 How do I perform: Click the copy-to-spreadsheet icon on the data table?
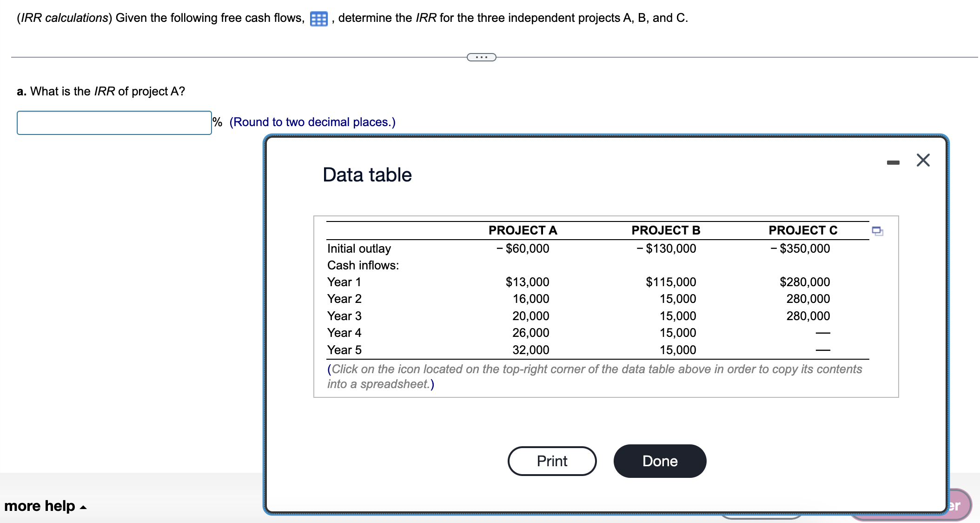(877, 230)
